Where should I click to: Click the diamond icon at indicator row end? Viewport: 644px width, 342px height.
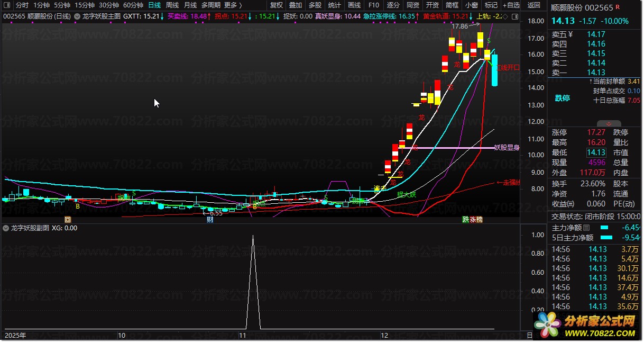[505, 16]
